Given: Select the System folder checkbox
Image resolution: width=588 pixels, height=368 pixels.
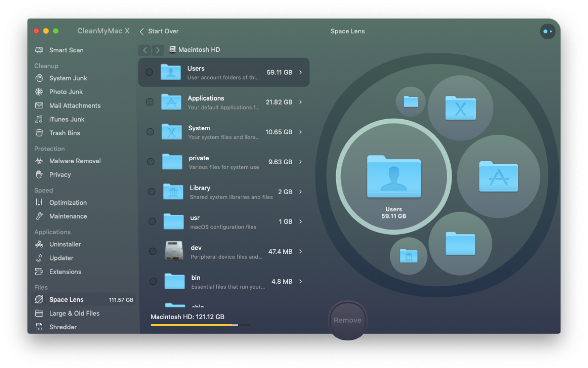Looking at the screenshot, I should click(x=150, y=132).
